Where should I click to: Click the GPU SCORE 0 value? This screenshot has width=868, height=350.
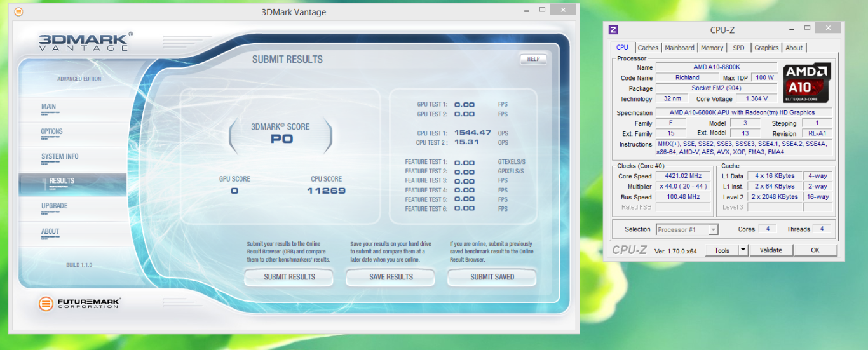pyautogui.click(x=234, y=191)
